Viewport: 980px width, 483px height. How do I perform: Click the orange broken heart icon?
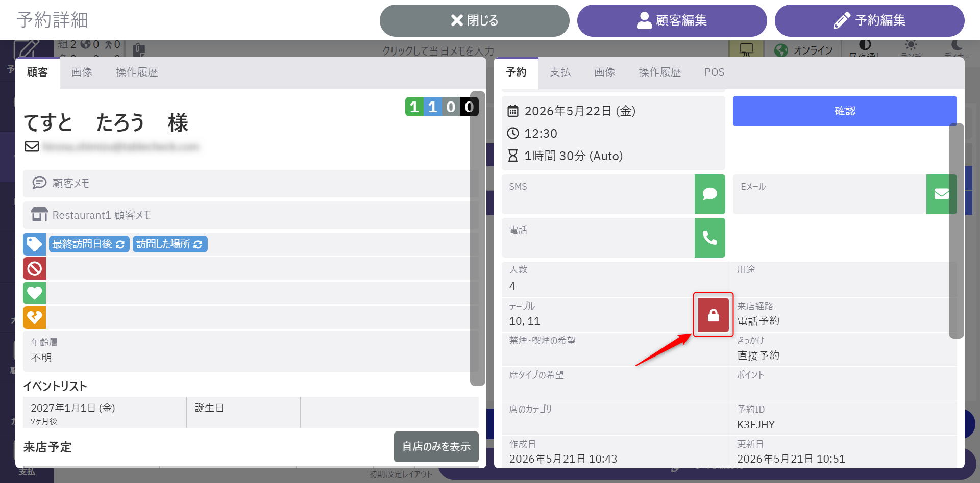(34, 317)
